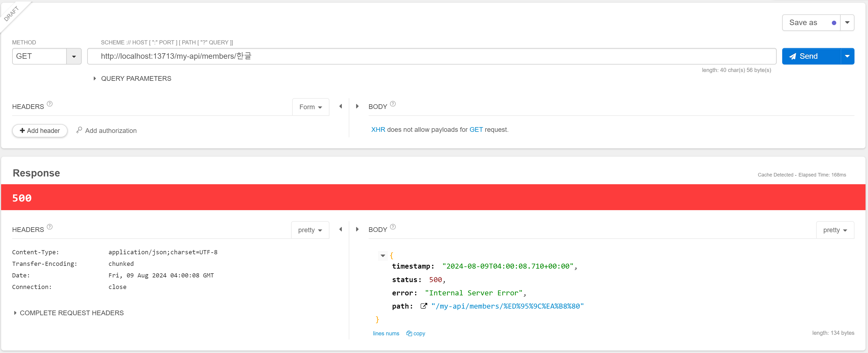Click the help icon beside request BODY
This screenshot has height=353, width=868.
(393, 104)
